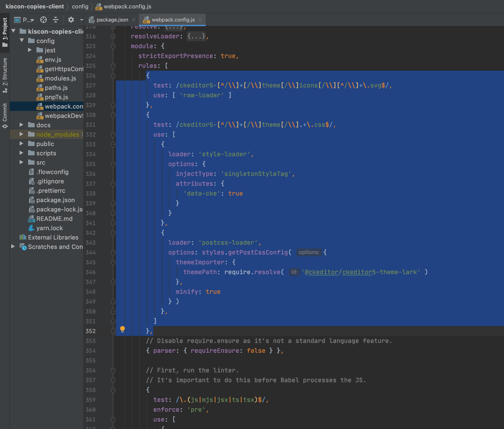Click the yellow lightbulb intention icon
This screenshot has height=429, width=504.
[122, 329]
